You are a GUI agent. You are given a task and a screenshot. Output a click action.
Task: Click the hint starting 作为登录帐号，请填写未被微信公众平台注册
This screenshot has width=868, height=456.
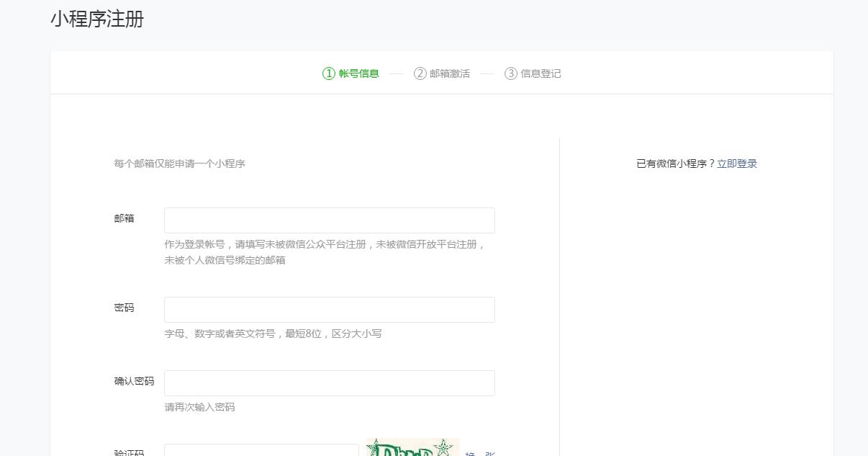pos(325,252)
